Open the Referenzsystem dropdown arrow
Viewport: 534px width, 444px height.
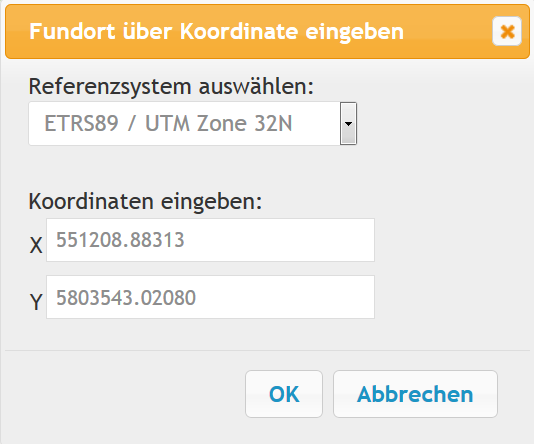[348, 124]
